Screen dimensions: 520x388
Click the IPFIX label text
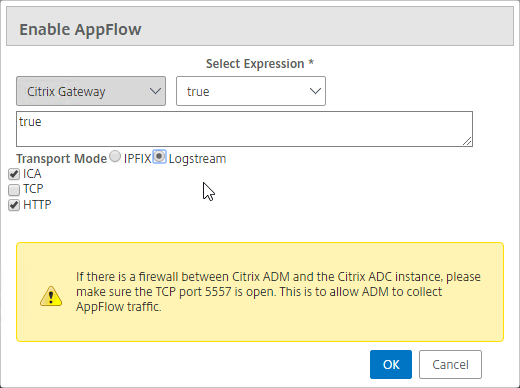click(x=137, y=159)
